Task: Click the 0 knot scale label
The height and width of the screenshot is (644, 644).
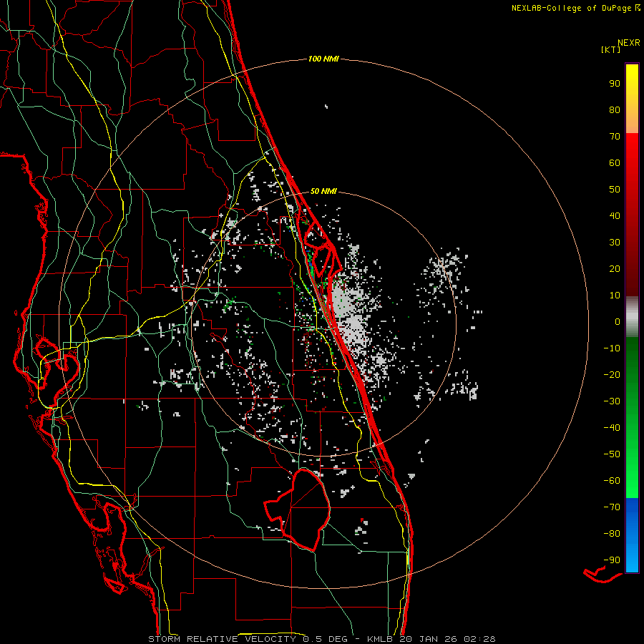Action: coord(618,322)
